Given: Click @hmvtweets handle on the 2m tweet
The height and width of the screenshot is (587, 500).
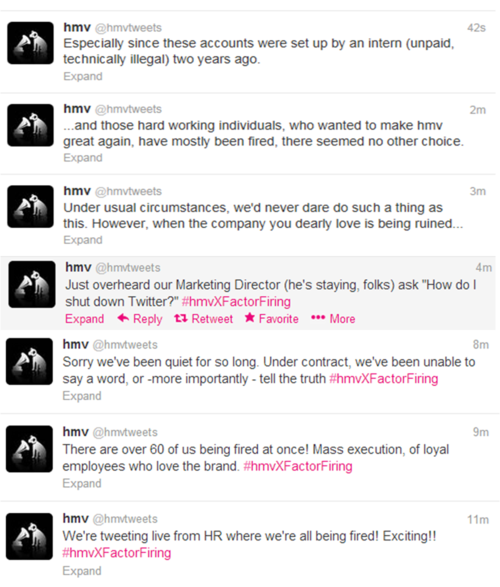Looking at the screenshot, I should [x=128, y=109].
